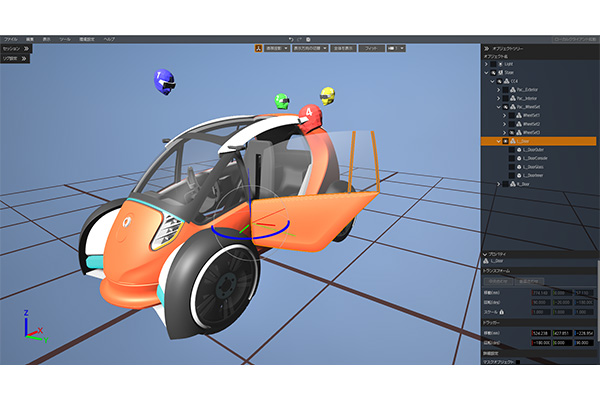The height and width of the screenshot is (400, 600).
Task: Toggle visibility box of R_Door
Action: tap(505, 184)
